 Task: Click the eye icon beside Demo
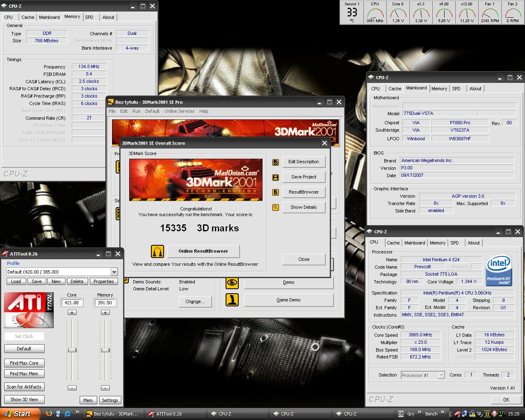pos(232,282)
